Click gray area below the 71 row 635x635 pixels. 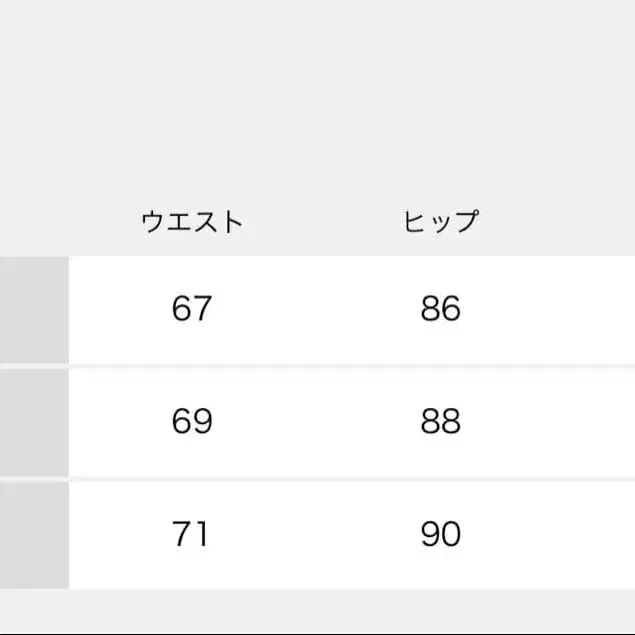317,610
